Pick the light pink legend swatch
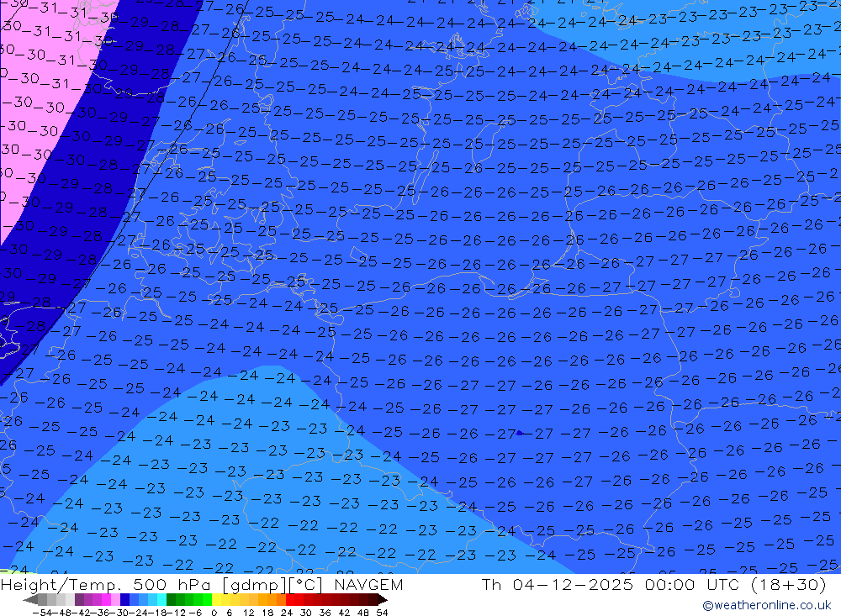This screenshot has width=841, height=616. point(115,599)
